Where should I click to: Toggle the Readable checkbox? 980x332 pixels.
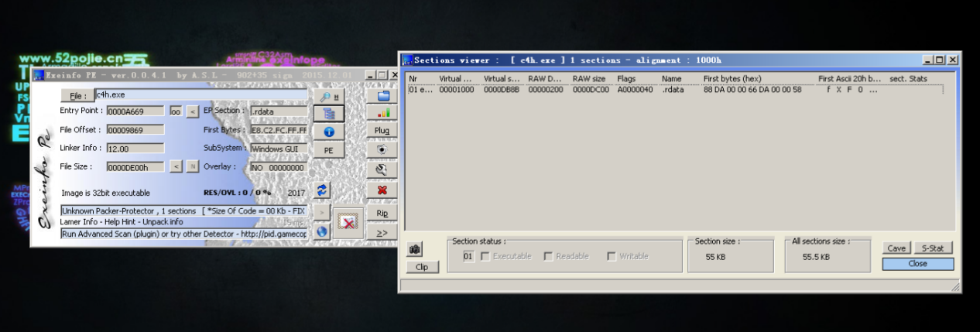548,256
